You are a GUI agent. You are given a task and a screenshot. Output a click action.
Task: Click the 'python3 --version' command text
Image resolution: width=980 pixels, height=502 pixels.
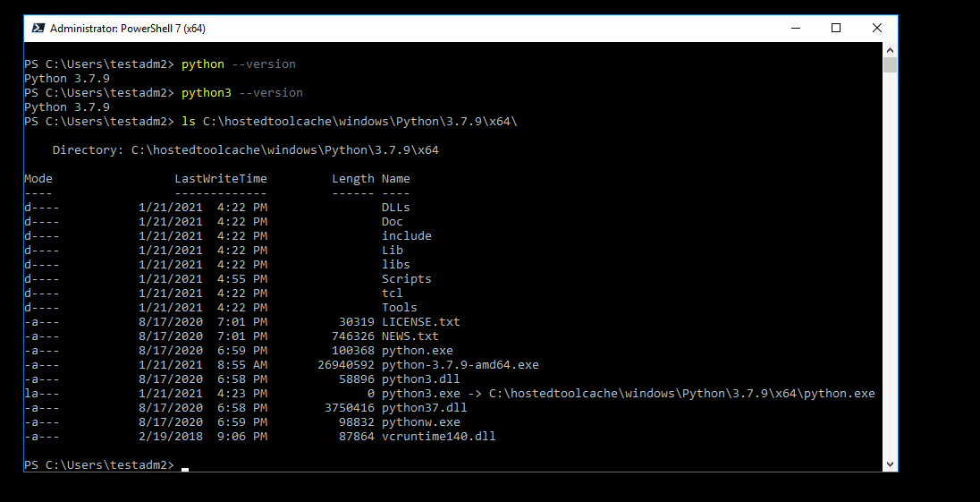click(242, 92)
